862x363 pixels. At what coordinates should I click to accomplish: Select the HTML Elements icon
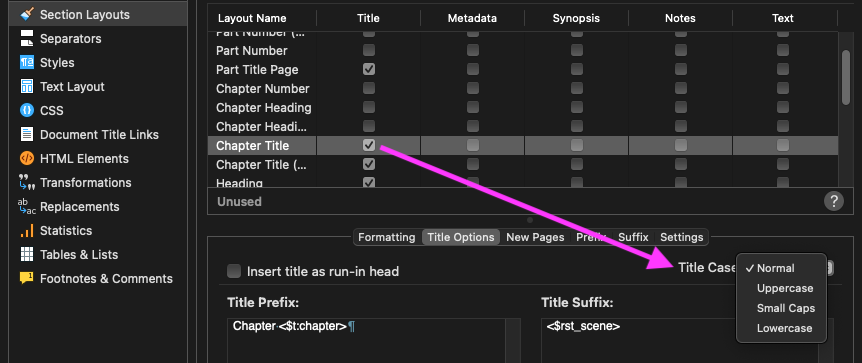[x=26, y=158]
